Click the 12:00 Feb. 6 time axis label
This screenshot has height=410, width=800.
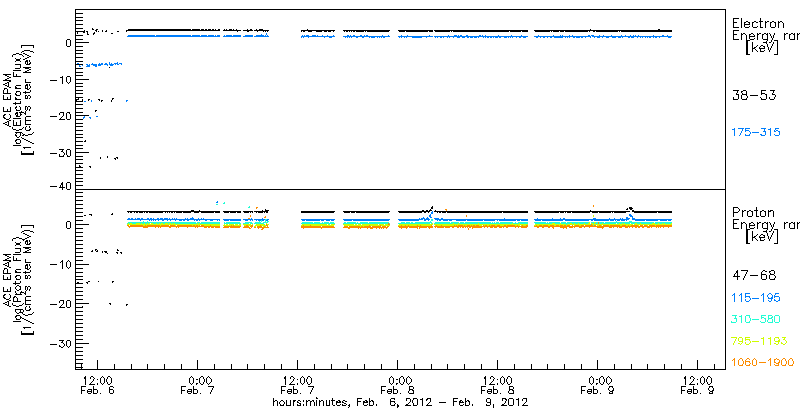click(x=97, y=385)
